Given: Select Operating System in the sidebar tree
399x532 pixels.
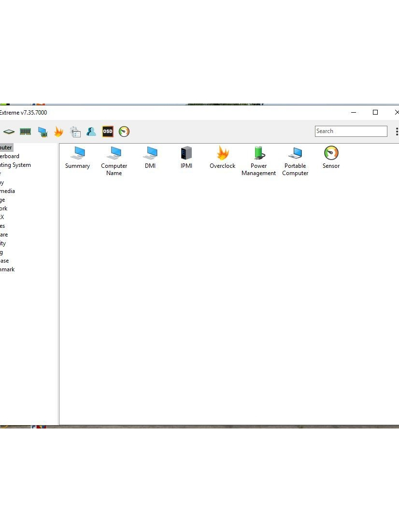Looking at the screenshot, I should [x=15, y=165].
